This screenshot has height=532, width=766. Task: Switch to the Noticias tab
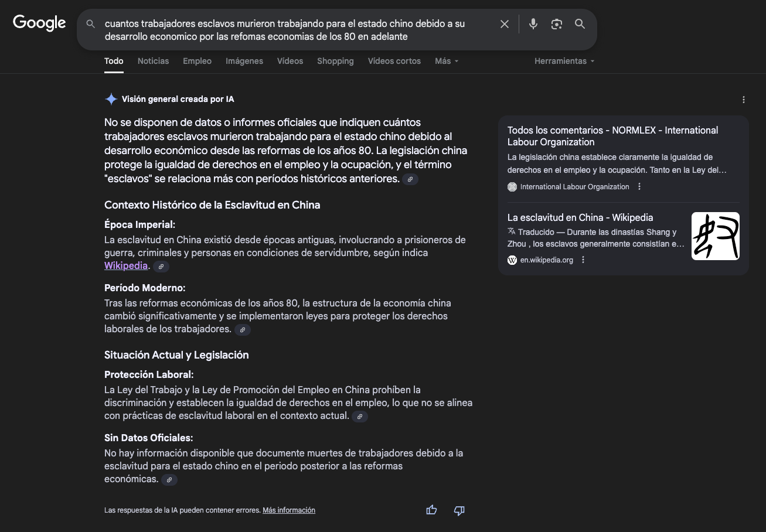[x=153, y=61]
